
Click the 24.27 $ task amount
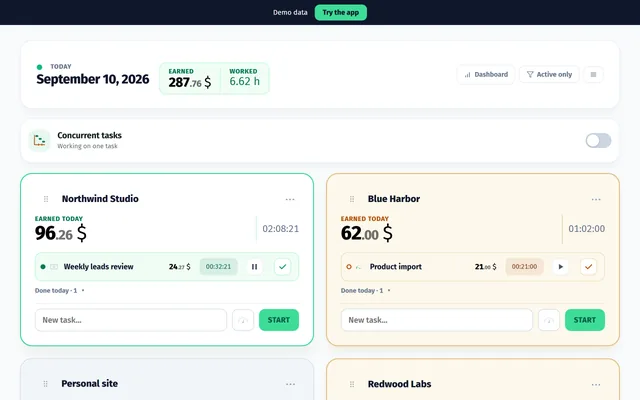click(x=180, y=267)
